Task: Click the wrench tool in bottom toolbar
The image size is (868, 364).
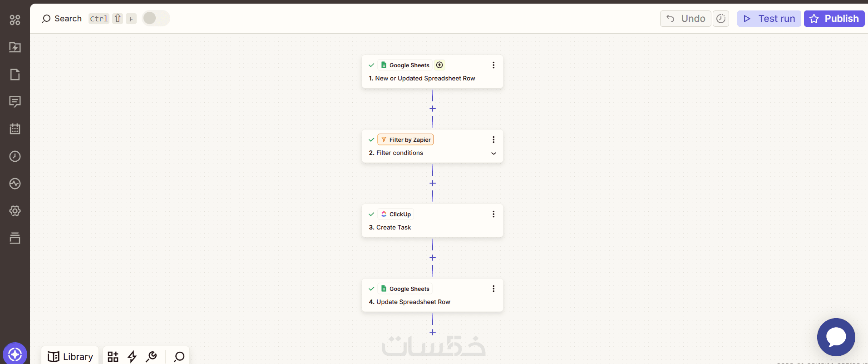Action: [151, 357]
